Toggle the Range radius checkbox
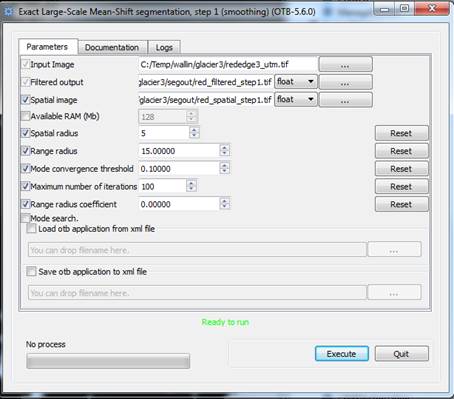This screenshot has width=454, height=399. point(26,151)
